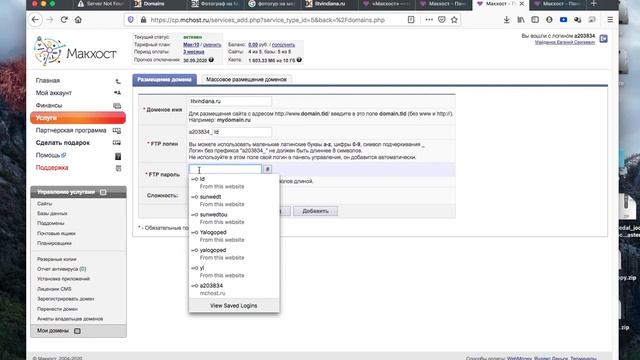This screenshot has width=640, height=360.
Task: Choose saved login sunwedt
Action: click(x=234, y=200)
